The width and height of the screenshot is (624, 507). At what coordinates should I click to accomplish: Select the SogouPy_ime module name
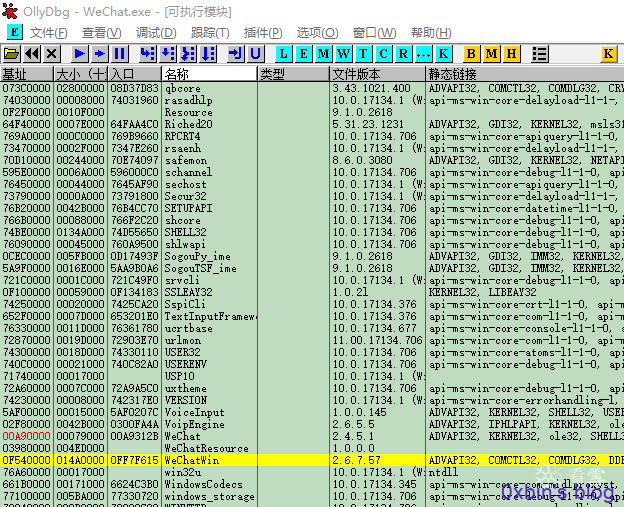pyautogui.click(x=197, y=256)
